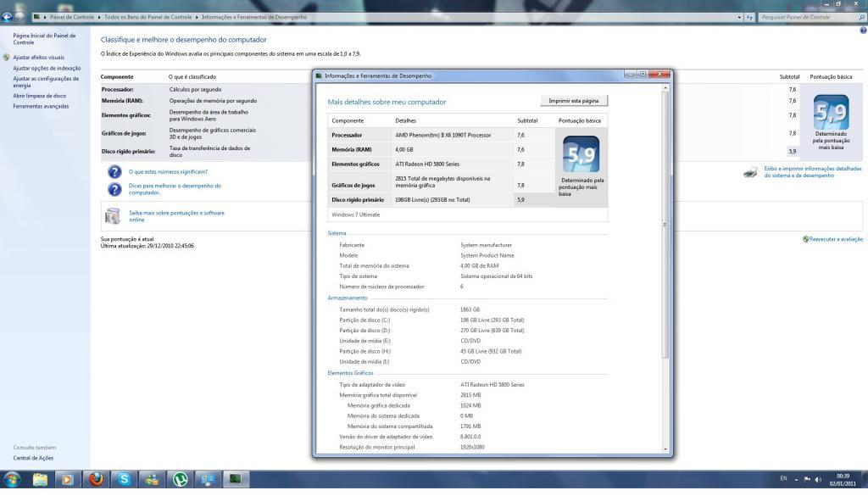Click the shield icon of Reexecutar a avaliação
Viewport: 868px width, 496px height.
tap(806, 239)
